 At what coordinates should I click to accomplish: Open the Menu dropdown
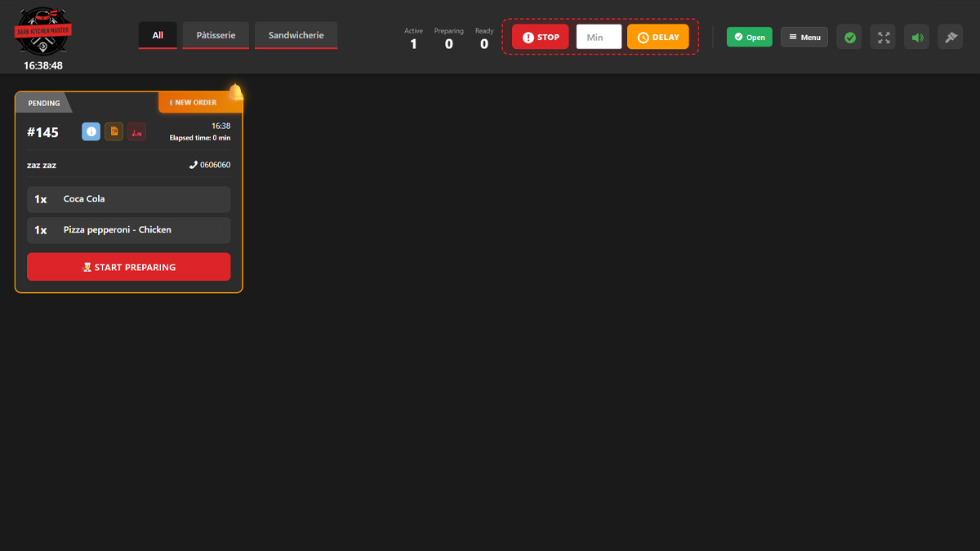click(804, 37)
